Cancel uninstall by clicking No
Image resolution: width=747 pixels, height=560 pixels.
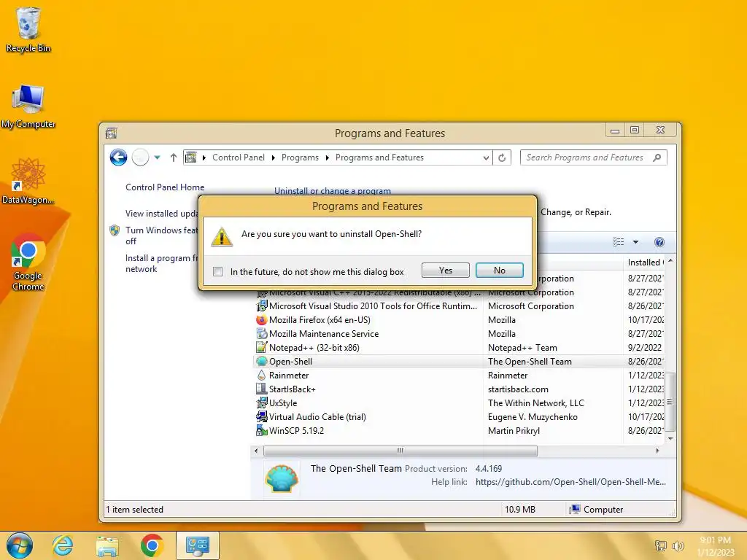coord(499,270)
